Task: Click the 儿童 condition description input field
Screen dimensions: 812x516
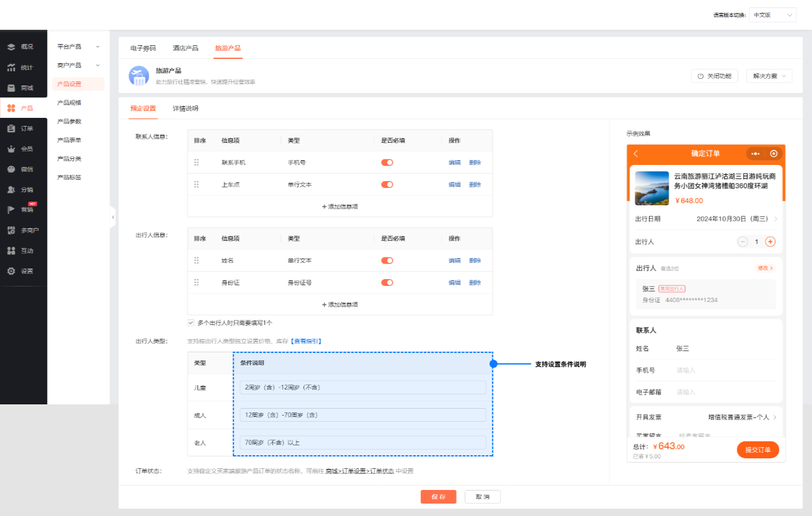Action: 362,388
